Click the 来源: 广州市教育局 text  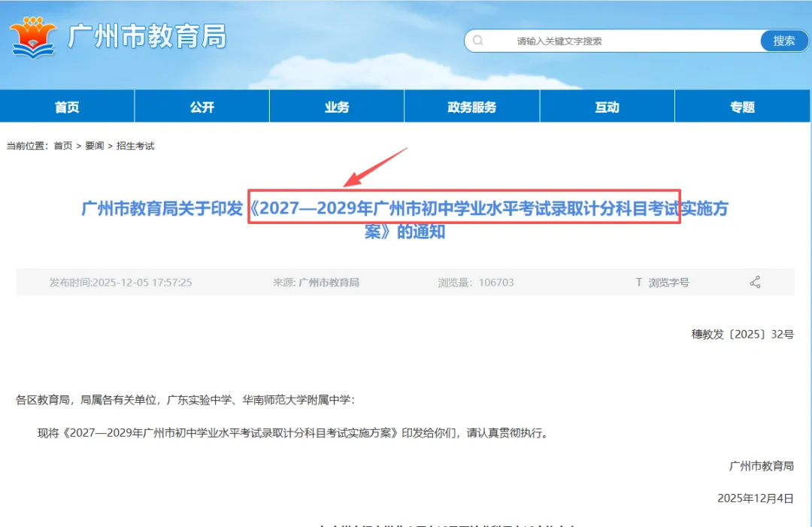point(316,283)
